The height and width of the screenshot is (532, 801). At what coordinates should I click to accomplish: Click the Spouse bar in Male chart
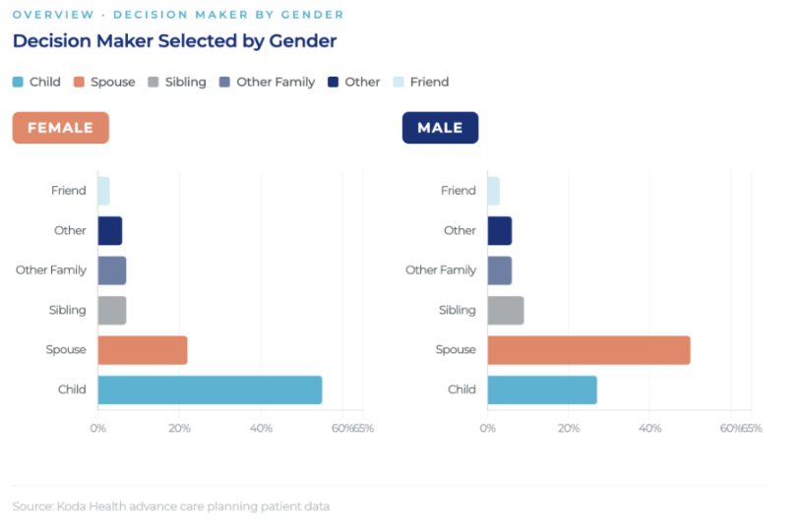point(589,350)
